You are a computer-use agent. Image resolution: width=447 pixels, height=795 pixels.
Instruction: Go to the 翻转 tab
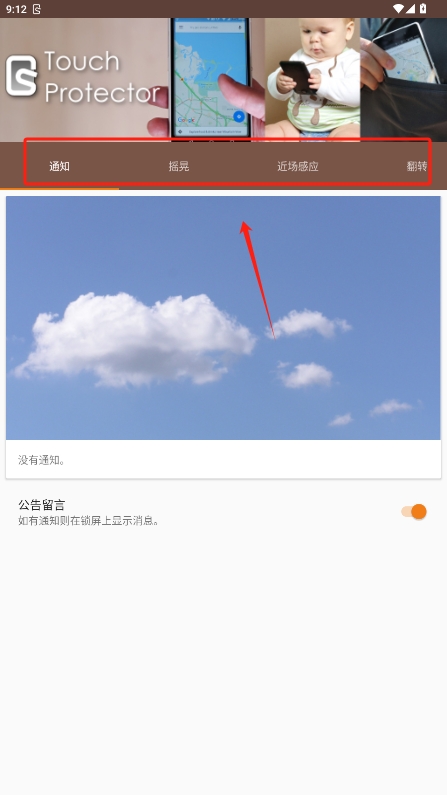coord(417,166)
